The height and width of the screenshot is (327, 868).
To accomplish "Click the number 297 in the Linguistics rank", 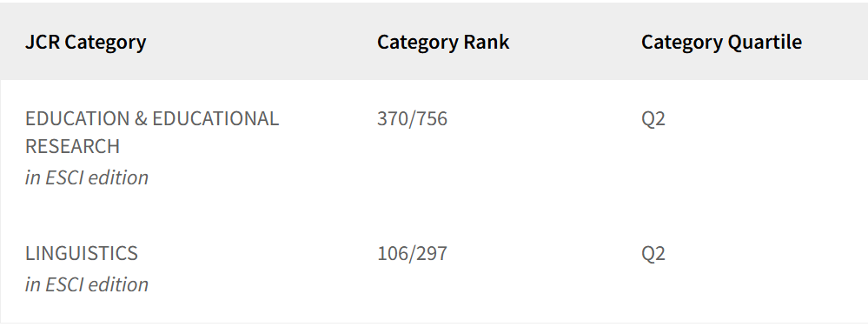I will click(x=431, y=253).
